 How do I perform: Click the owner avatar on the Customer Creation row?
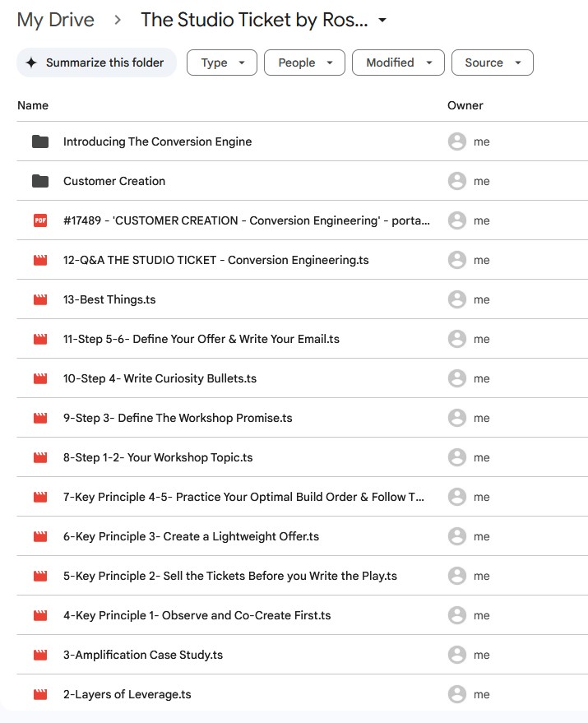(x=456, y=181)
